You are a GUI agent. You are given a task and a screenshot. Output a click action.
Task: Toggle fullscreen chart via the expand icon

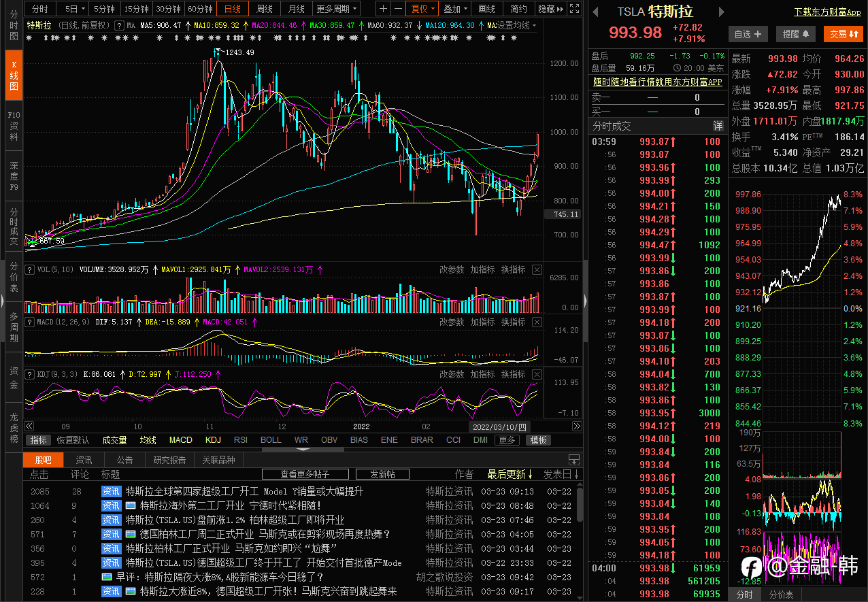(x=575, y=9)
